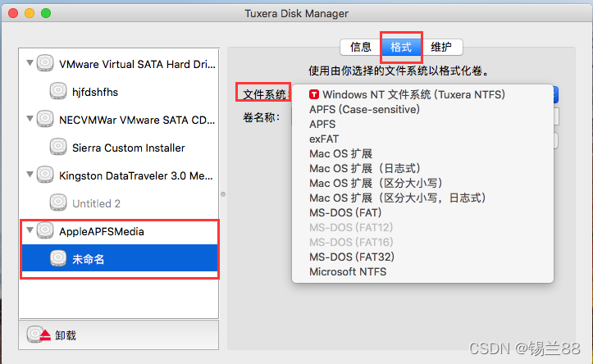Switch to the 信息 tab
The height and width of the screenshot is (364, 593).
360,48
